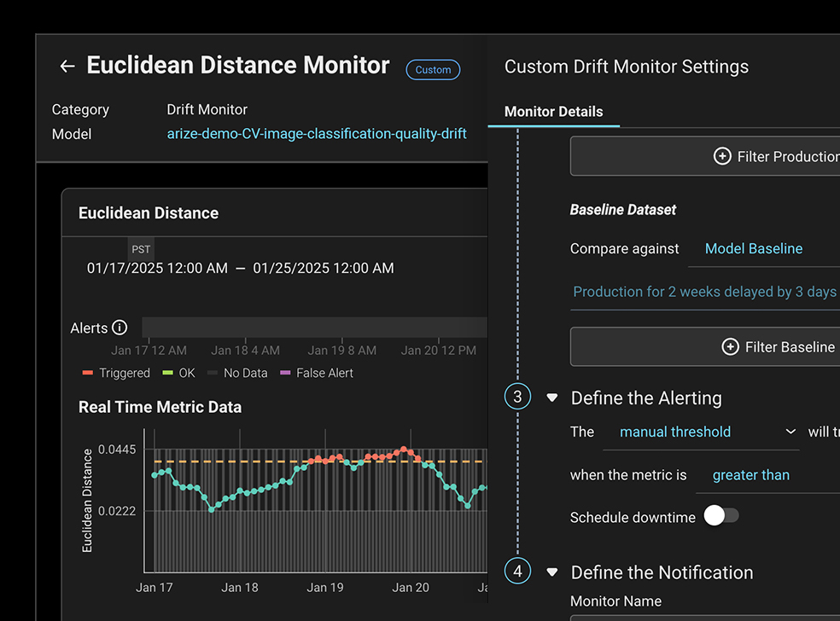This screenshot has height=621, width=840.
Task: Open the manual threshold dropdown
Action: pos(700,432)
